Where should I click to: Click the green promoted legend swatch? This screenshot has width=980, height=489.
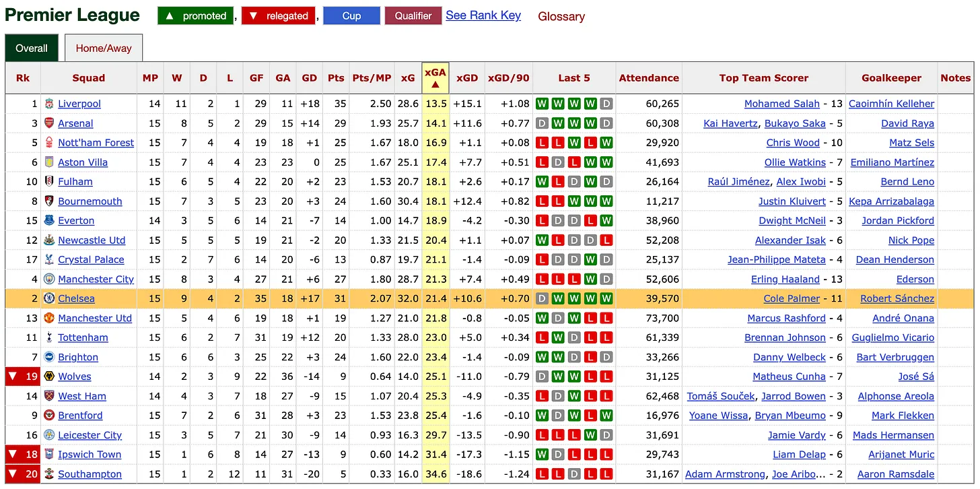coord(196,16)
